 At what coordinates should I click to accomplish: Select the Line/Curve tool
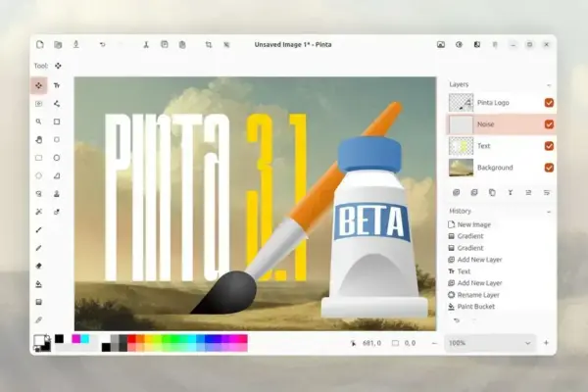[x=57, y=104]
